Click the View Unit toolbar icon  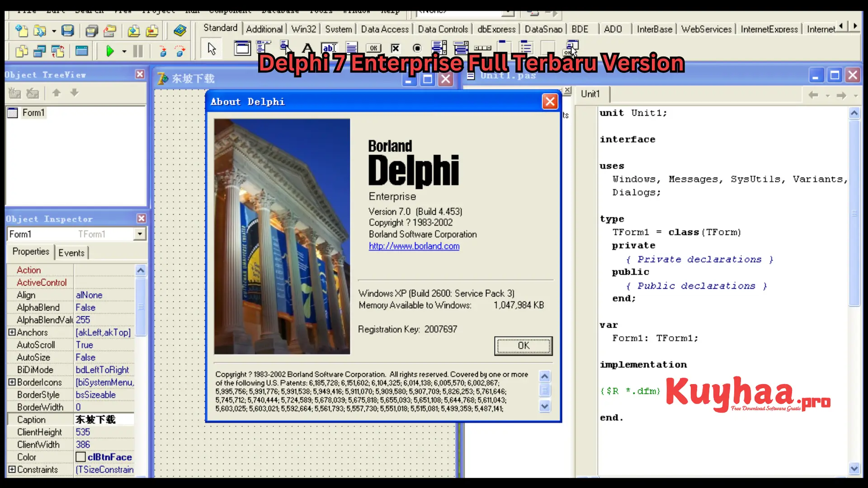click(x=22, y=51)
